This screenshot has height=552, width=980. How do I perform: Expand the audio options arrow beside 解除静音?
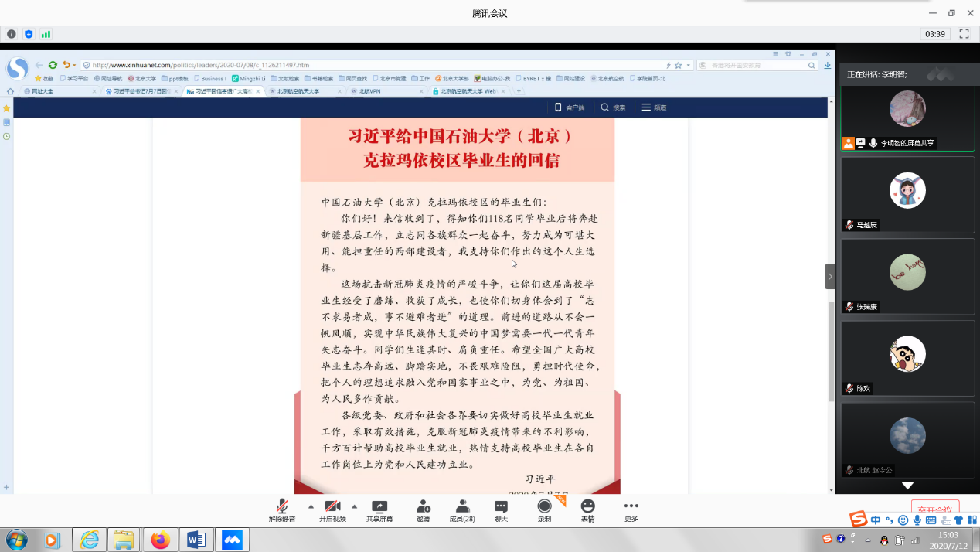pos(311,506)
